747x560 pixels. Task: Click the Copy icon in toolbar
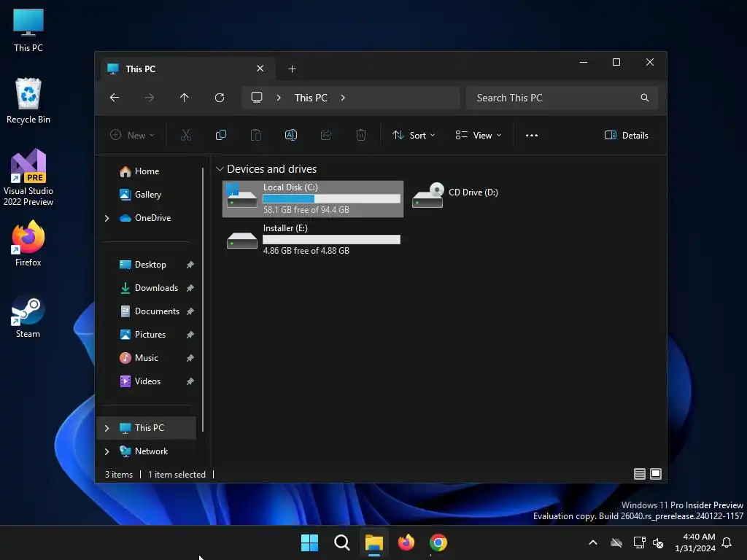tap(221, 135)
